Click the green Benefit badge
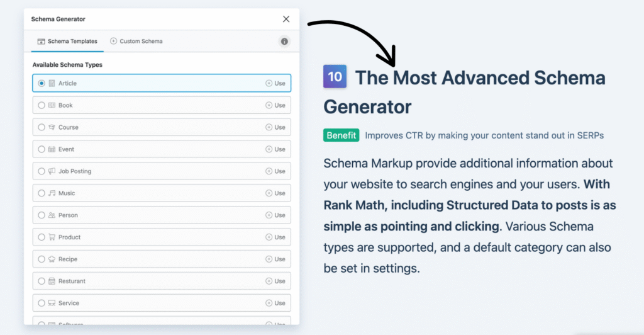 [x=341, y=135]
